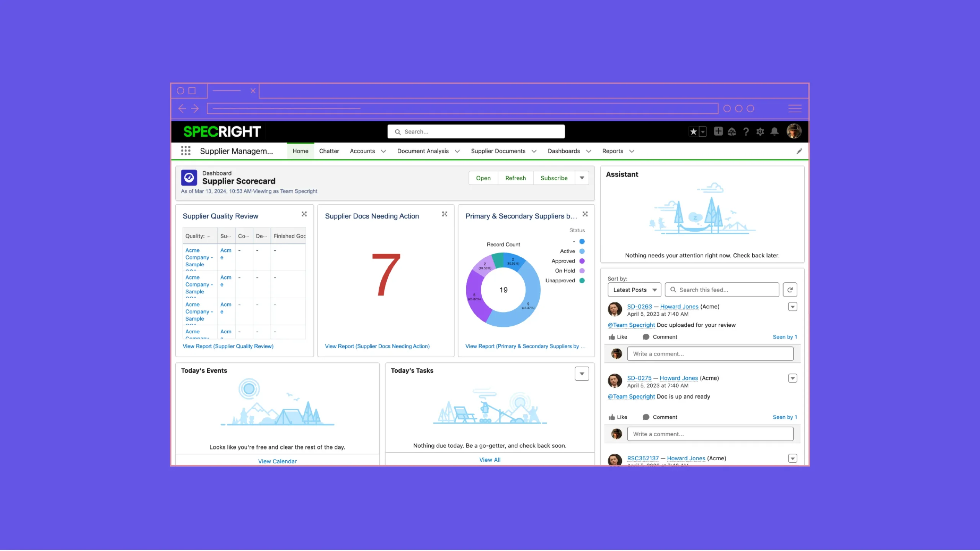This screenshot has width=980, height=551.
Task: Switch to the Chatter tab
Action: click(x=329, y=151)
